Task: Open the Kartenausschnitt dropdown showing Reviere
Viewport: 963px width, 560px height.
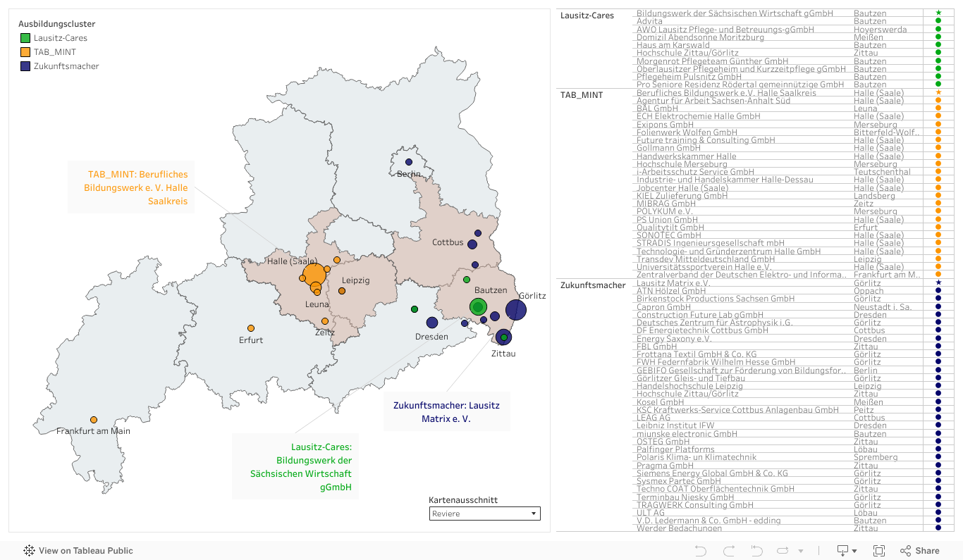Action: [x=485, y=514]
